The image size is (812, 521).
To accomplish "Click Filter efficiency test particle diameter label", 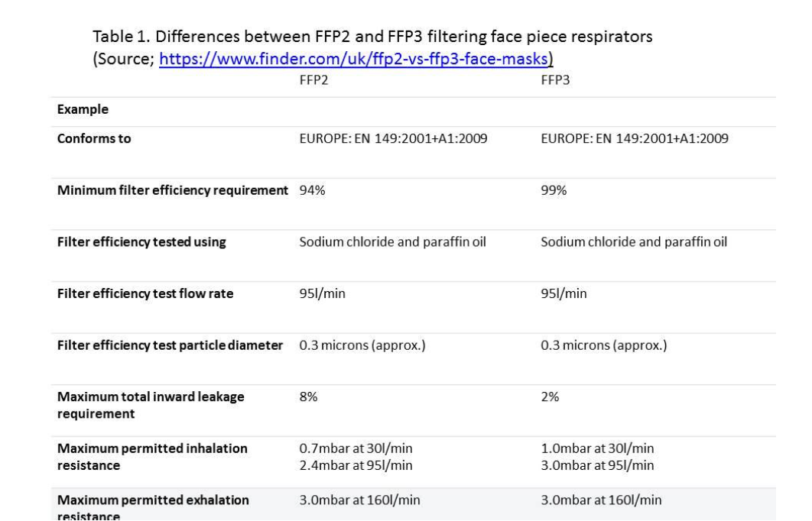I will (x=170, y=345).
